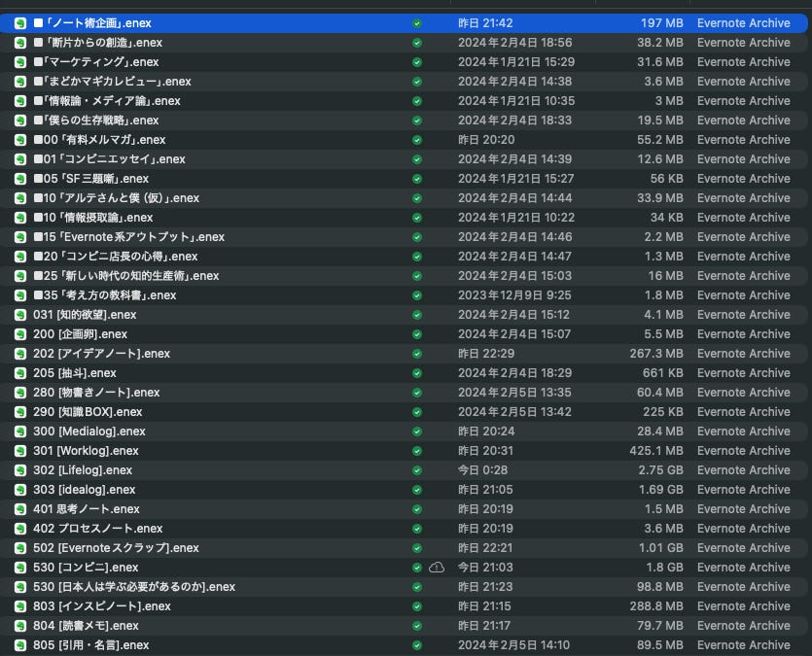Click the Evernote icon for 「情報論・メディア論」.enex
Screen dimensions: 812x656
tap(20, 101)
